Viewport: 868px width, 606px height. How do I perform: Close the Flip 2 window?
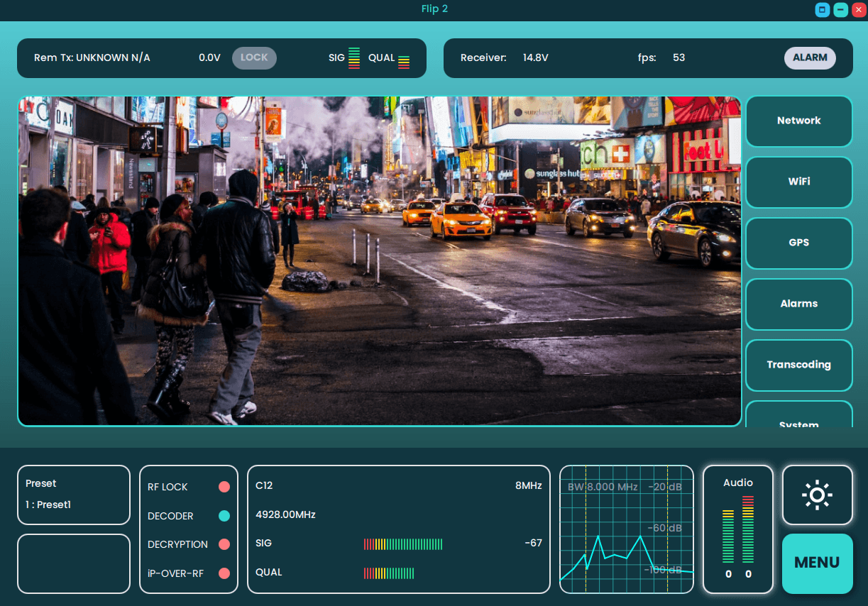pos(858,10)
